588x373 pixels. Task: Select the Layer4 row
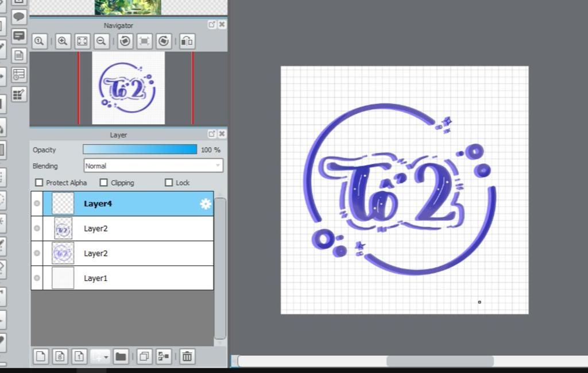coord(128,203)
